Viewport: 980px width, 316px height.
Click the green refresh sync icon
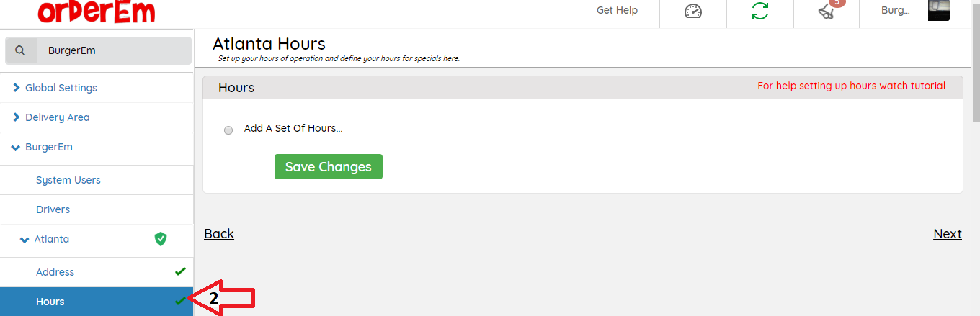759,12
